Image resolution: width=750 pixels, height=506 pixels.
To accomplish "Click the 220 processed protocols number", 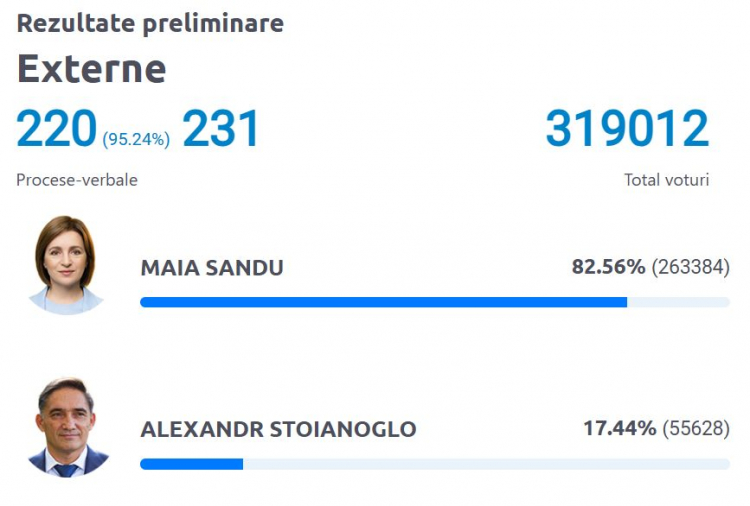I will pos(56,128).
